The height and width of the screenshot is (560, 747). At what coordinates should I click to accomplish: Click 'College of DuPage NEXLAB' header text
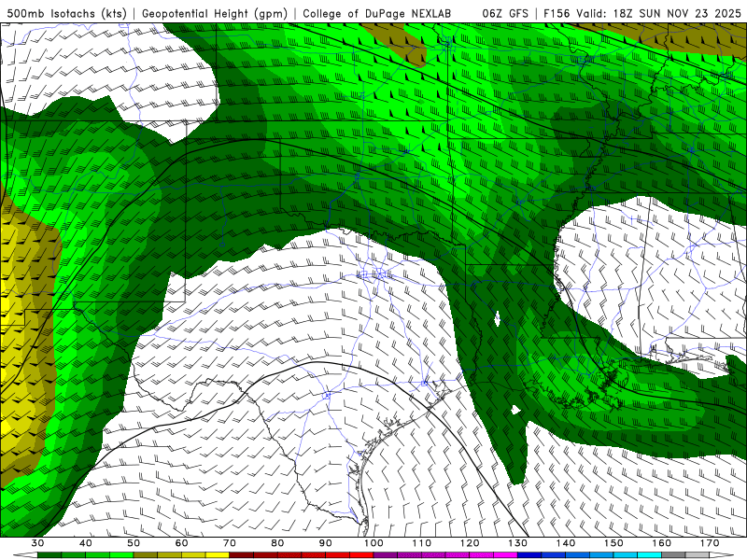[377, 13]
